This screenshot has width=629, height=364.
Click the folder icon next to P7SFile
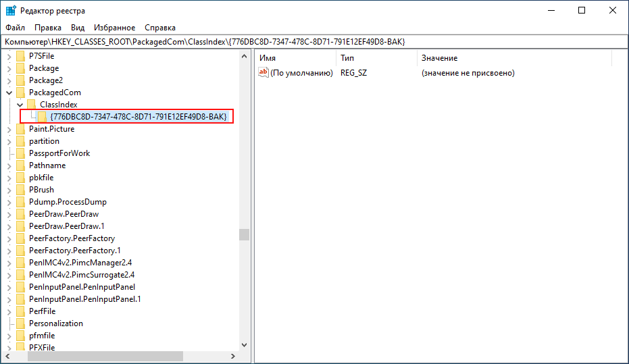pyautogui.click(x=20, y=56)
